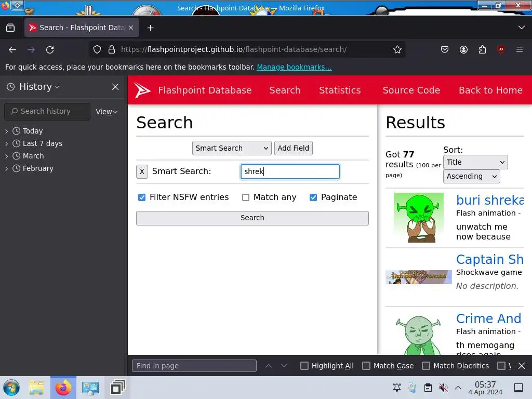This screenshot has width=532, height=399.
Task: Open the buri shreka result title
Action: coord(489,200)
